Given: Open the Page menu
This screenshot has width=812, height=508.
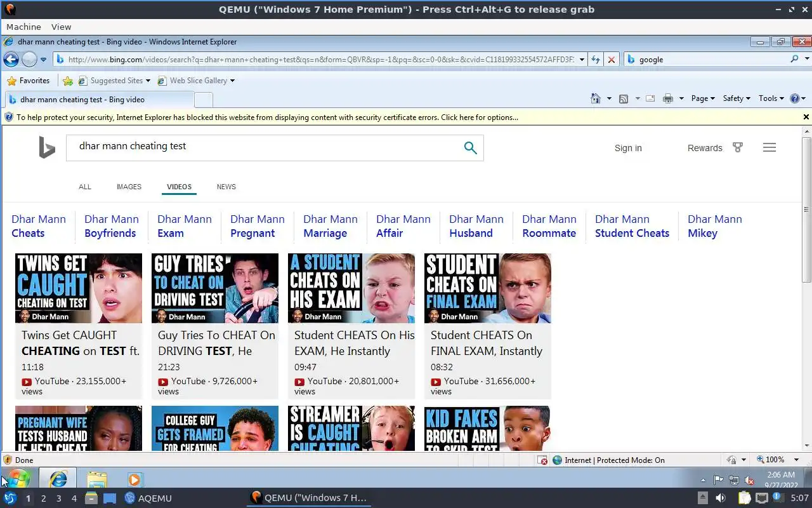Looking at the screenshot, I should pyautogui.click(x=703, y=98).
